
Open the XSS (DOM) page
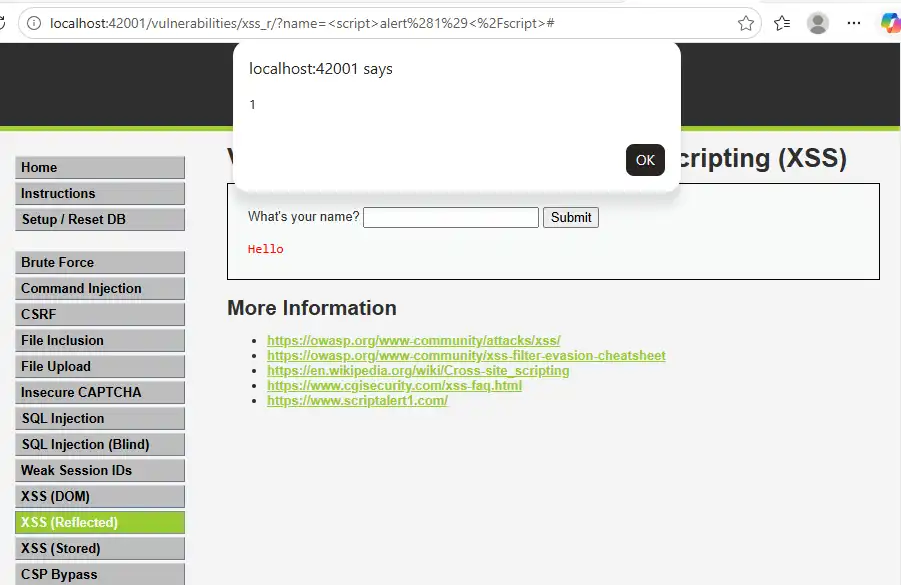click(x=100, y=496)
